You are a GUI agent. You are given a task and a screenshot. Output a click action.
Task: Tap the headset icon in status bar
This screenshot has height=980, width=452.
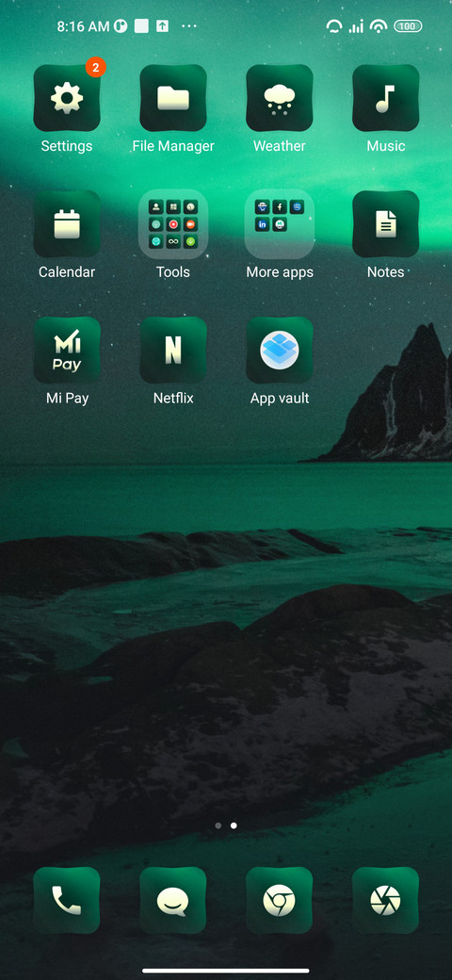coord(334,26)
